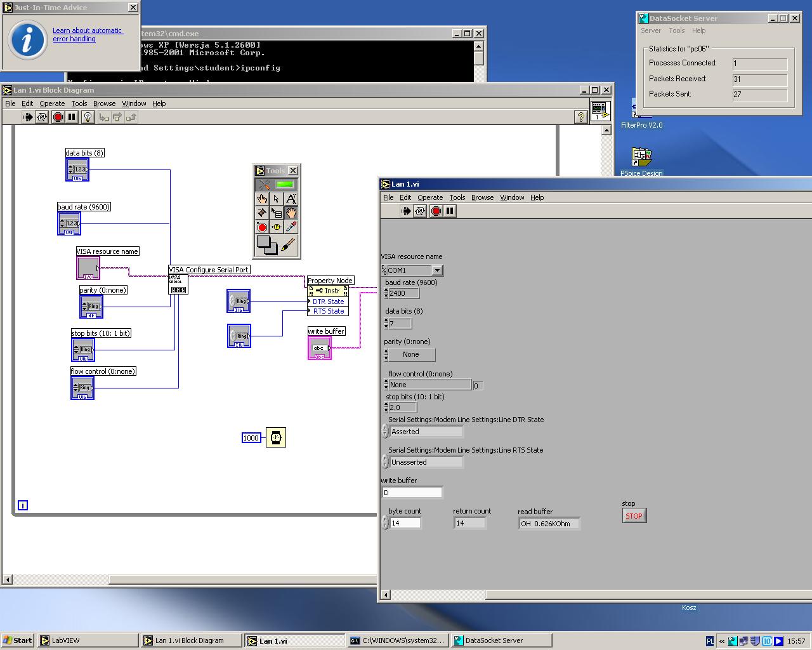Open Tools menu in DataSocket Server
This screenshot has width=812, height=650.
pos(677,30)
